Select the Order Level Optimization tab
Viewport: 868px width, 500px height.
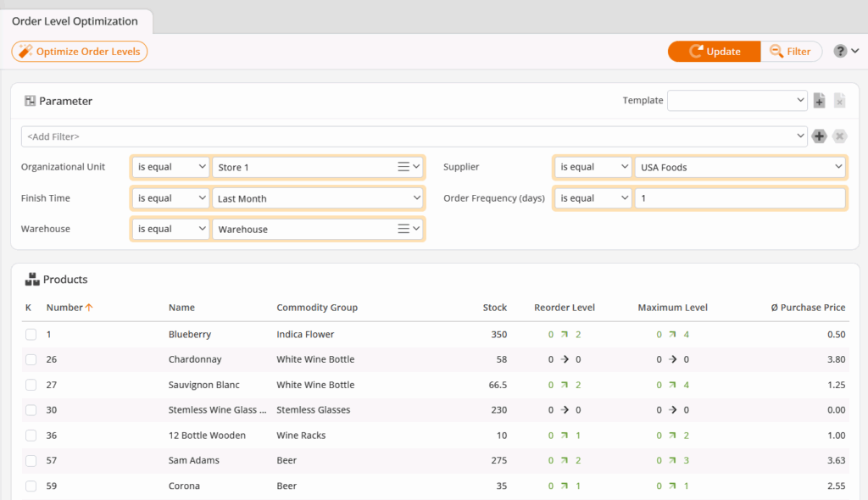pos(75,21)
